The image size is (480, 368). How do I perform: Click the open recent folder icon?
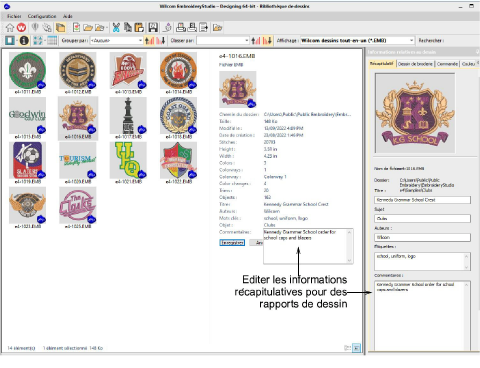(100, 28)
